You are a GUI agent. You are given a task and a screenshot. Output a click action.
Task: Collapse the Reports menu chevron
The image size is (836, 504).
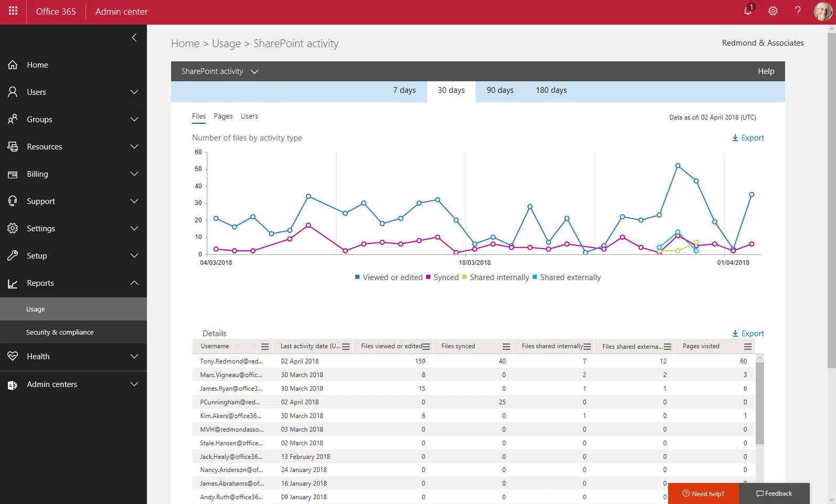pos(134,283)
